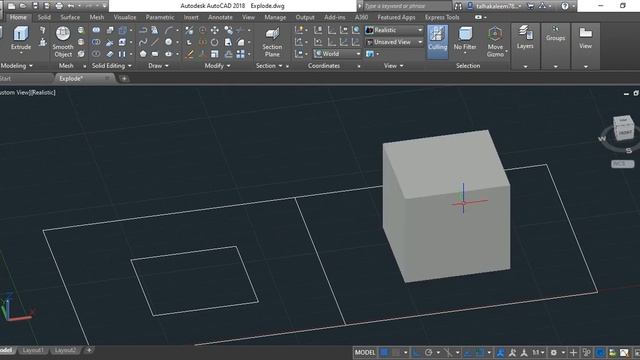Select the small inner rectangle outline

pos(194,281)
